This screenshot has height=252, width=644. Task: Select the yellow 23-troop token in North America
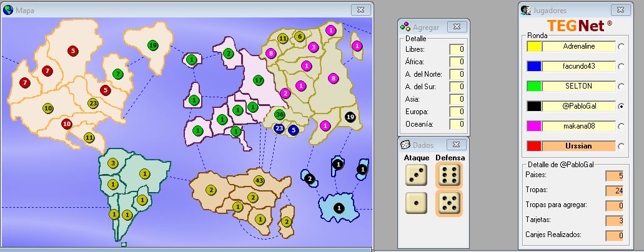(x=93, y=104)
